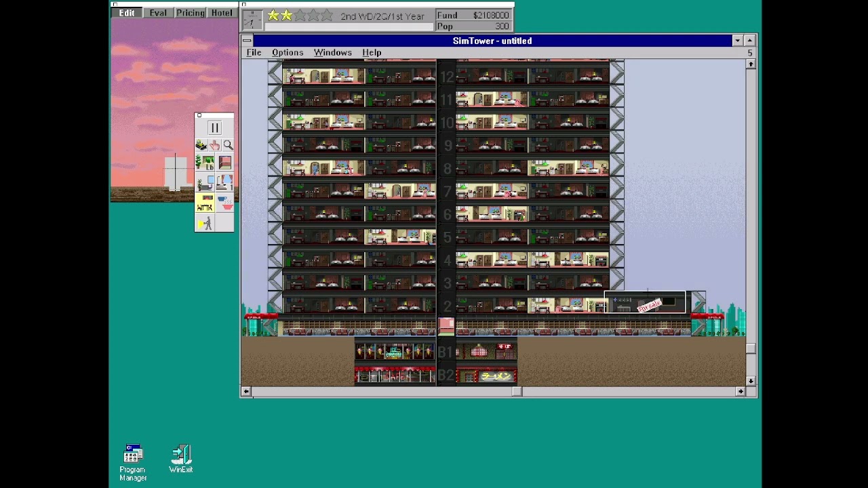
Task: Click the vertical scrollbar down arrow
Action: pos(751,381)
